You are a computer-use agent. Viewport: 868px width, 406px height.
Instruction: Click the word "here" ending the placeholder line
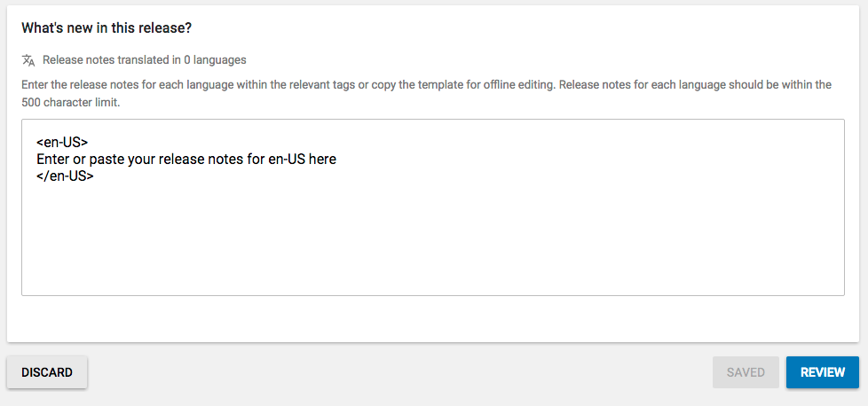(x=321, y=160)
